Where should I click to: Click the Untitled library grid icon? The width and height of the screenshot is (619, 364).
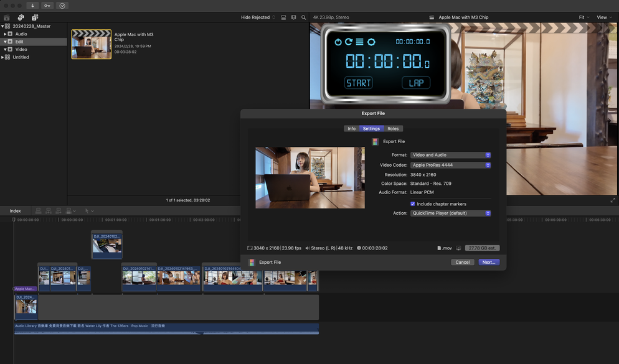tap(7, 57)
